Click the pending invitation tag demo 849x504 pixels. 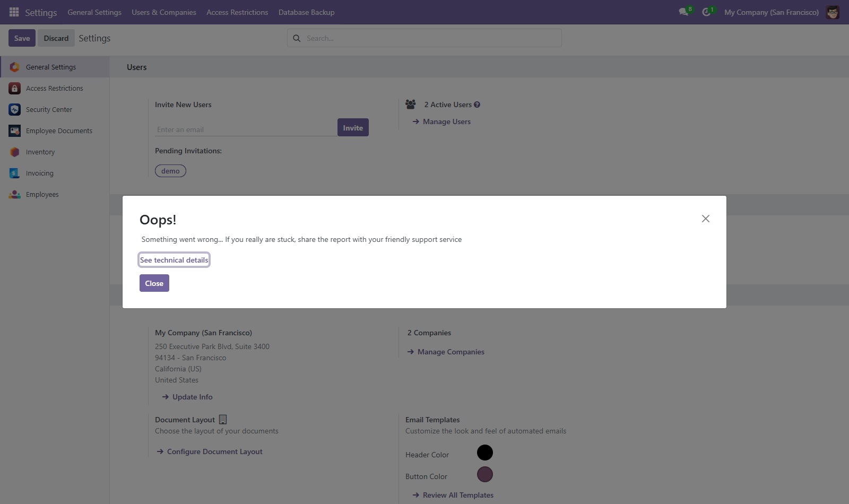[x=170, y=171]
